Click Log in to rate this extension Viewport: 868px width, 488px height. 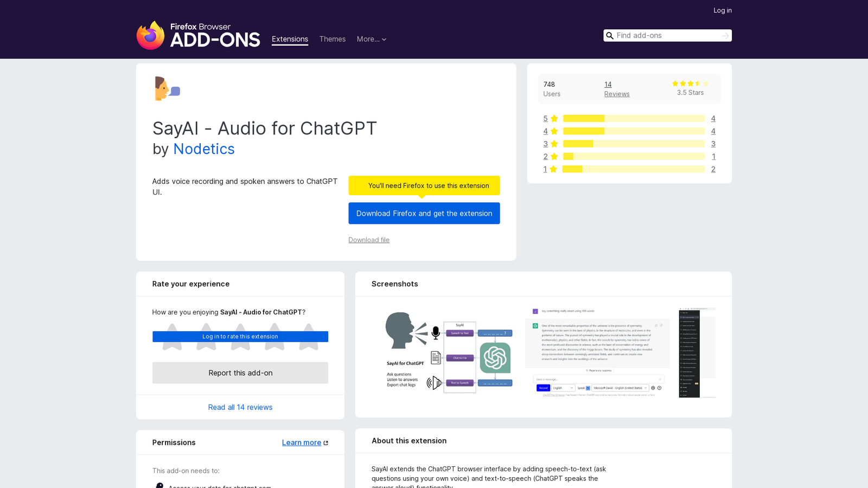point(240,337)
